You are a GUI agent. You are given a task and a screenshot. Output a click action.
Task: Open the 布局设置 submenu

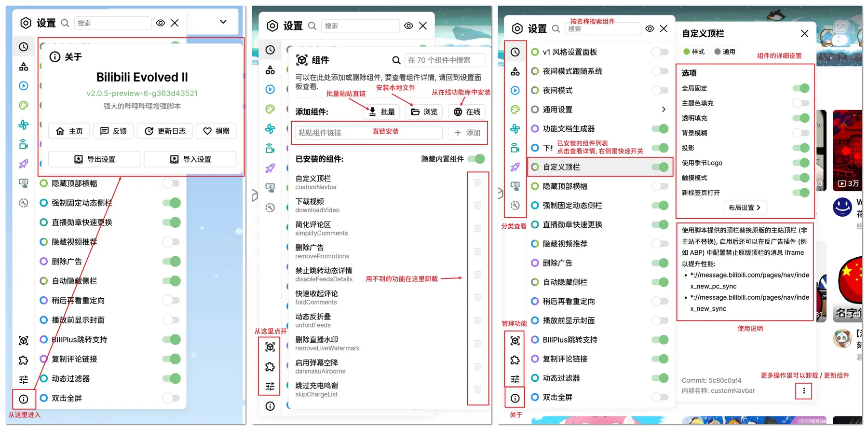tap(745, 208)
